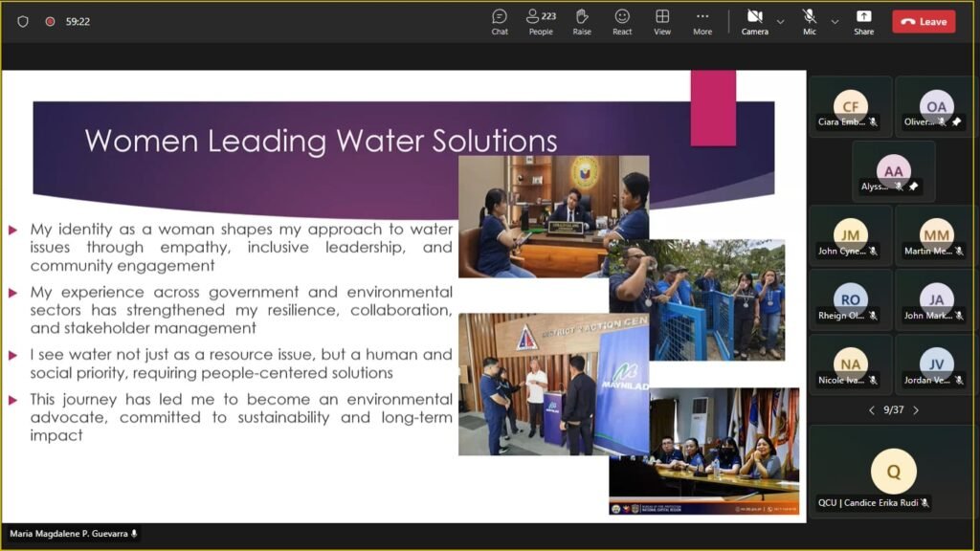This screenshot has width=980, height=551.
Task: Click the red recording indicator icon
Action: [50, 21]
